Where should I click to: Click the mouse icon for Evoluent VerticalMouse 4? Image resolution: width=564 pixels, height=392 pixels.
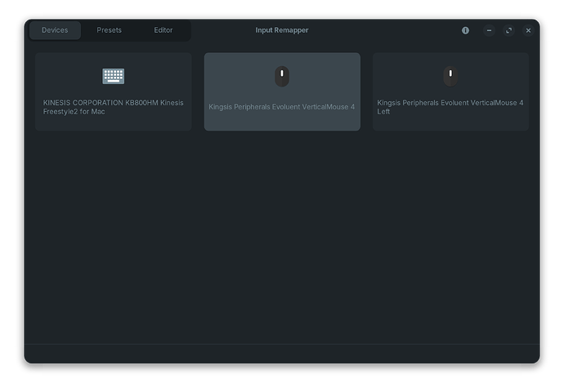point(281,77)
